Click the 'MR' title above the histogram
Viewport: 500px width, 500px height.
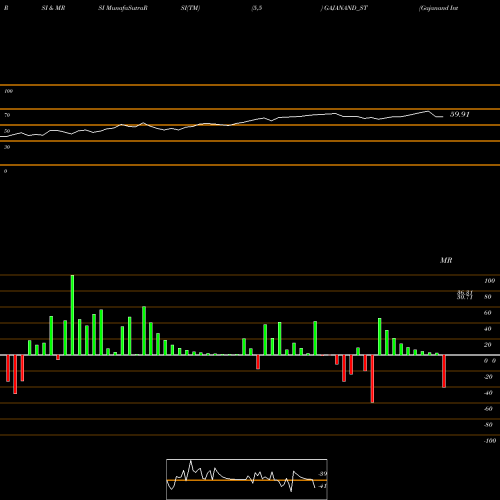[446, 260]
